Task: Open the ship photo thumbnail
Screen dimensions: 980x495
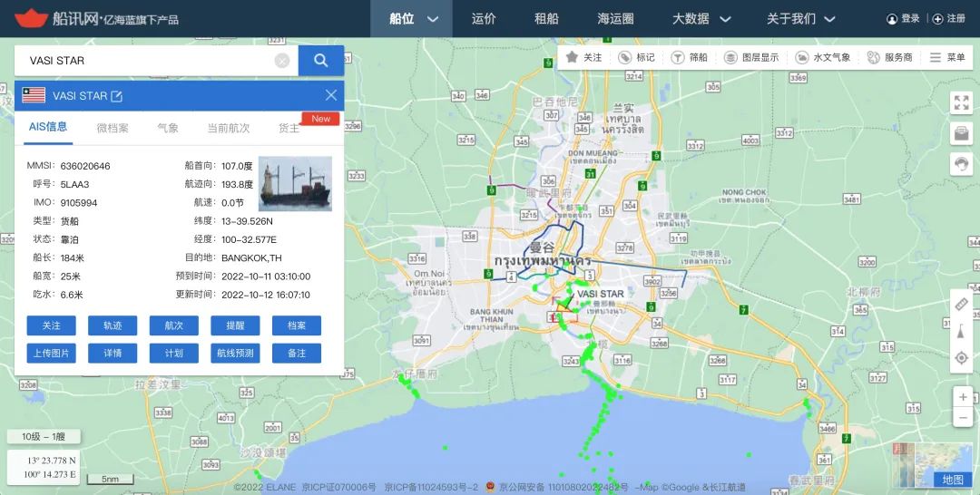Action: coord(295,183)
